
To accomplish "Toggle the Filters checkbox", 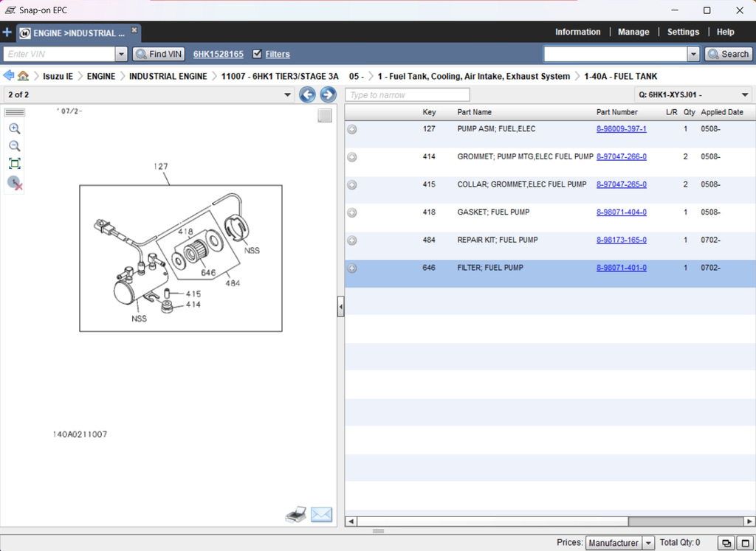I will (x=258, y=53).
